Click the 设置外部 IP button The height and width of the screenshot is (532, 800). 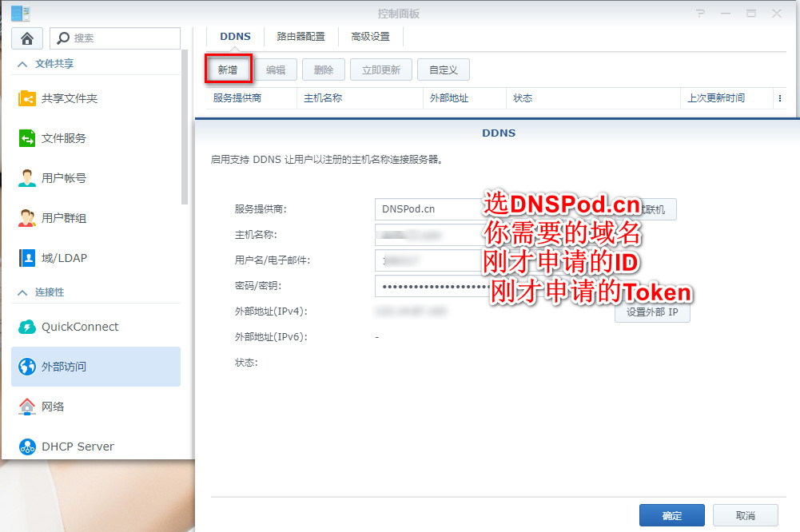tap(652, 312)
